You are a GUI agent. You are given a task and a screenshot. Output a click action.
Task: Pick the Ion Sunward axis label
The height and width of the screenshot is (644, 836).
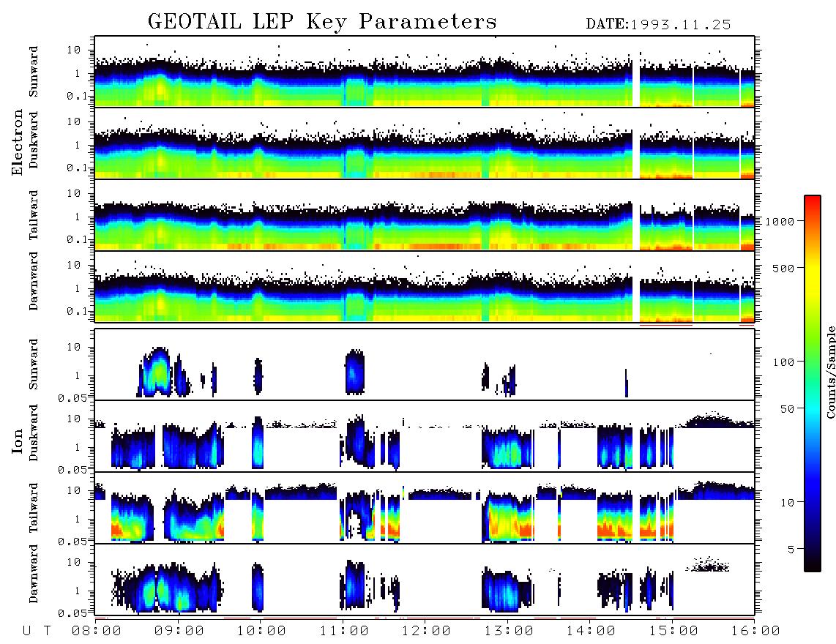tap(34, 364)
